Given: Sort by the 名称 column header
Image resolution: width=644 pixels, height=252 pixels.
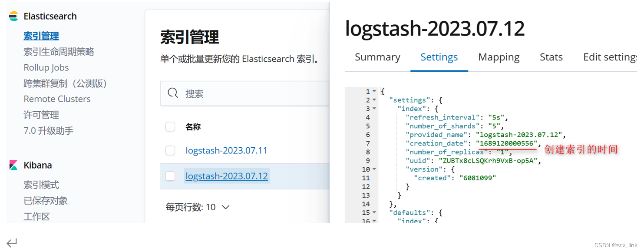Looking at the screenshot, I should tap(193, 127).
